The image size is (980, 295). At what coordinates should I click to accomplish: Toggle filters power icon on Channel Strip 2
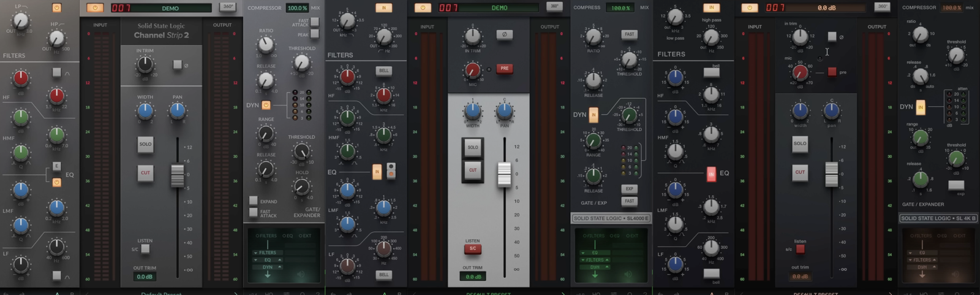pyautogui.click(x=56, y=8)
